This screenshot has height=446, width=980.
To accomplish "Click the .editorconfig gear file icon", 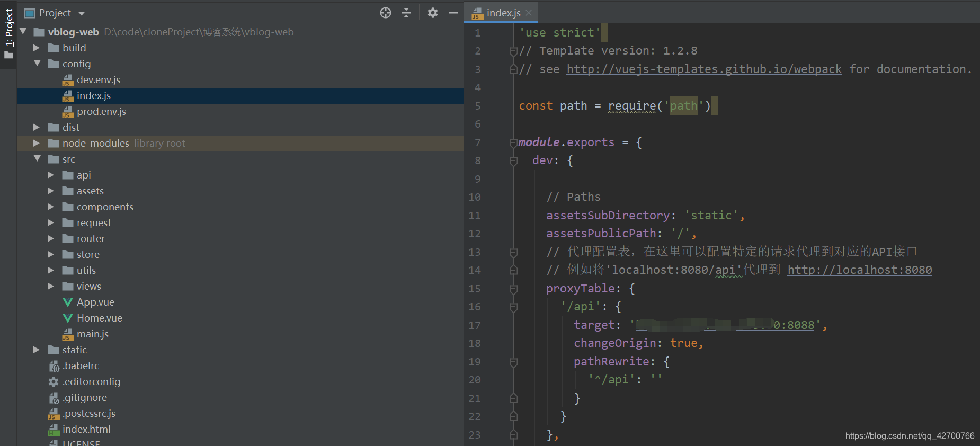I will (x=54, y=381).
